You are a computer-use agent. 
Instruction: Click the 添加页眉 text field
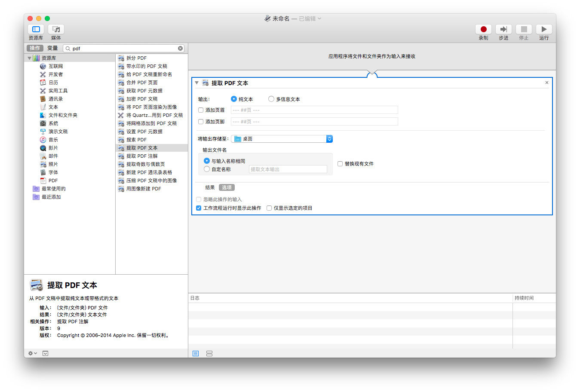click(314, 110)
